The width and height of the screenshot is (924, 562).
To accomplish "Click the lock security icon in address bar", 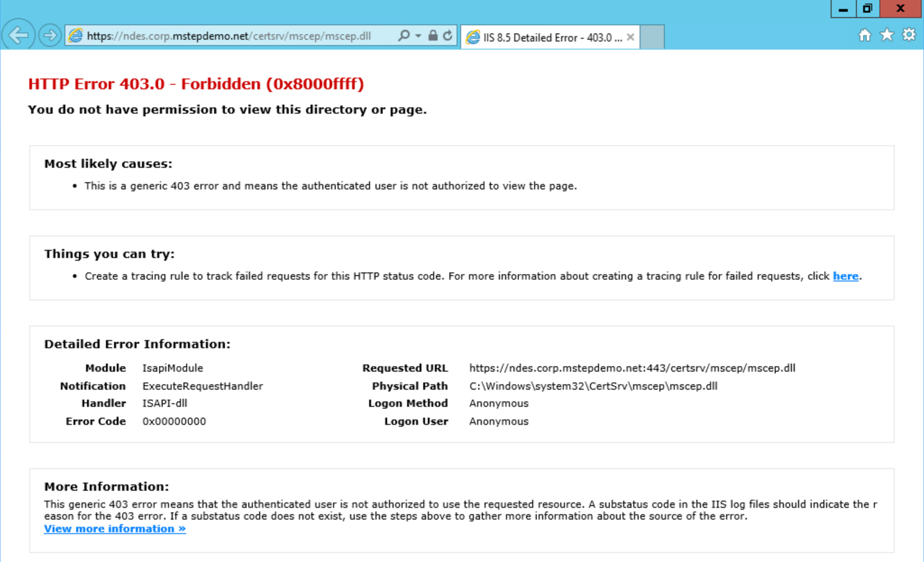I will [433, 36].
